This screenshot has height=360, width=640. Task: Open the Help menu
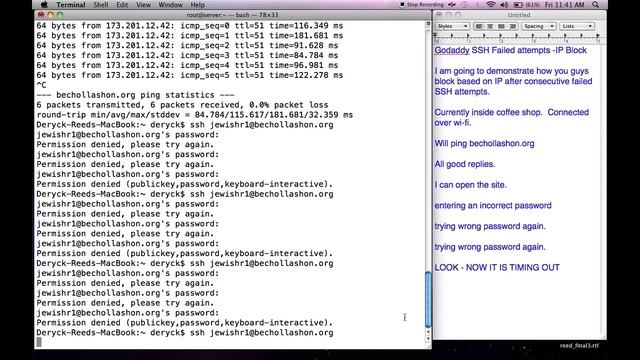(198, 5)
